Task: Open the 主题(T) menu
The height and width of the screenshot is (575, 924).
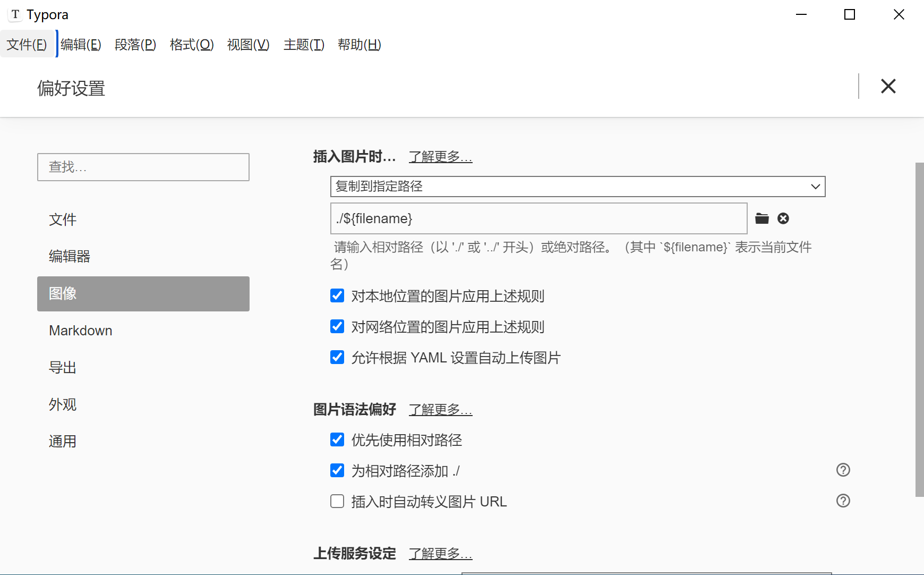Action: pos(304,45)
